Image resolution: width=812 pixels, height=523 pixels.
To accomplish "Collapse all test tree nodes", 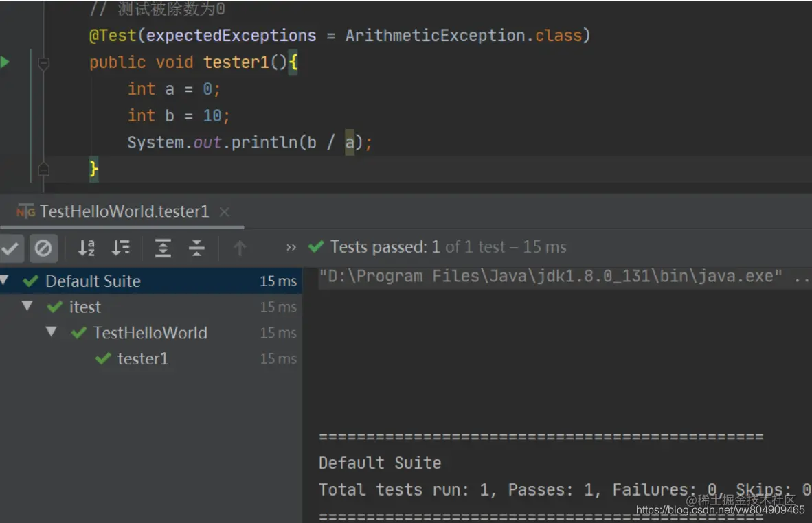I will point(196,248).
